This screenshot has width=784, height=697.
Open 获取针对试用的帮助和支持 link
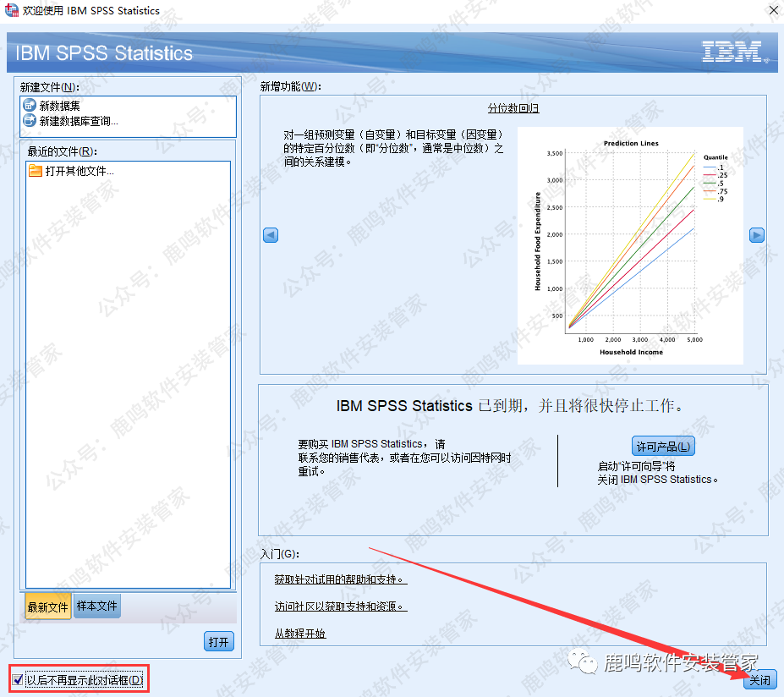[x=340, y=580]
